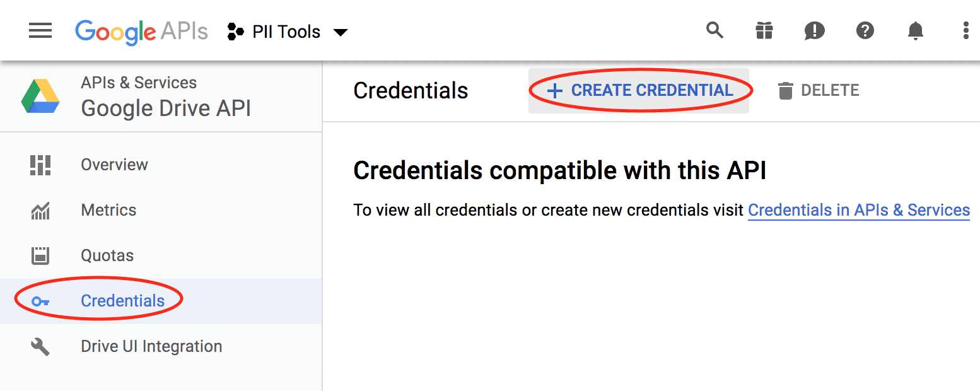This screenshot has width=980, height=391.
Task: Click the Delete button
Action: click(818, 91)
